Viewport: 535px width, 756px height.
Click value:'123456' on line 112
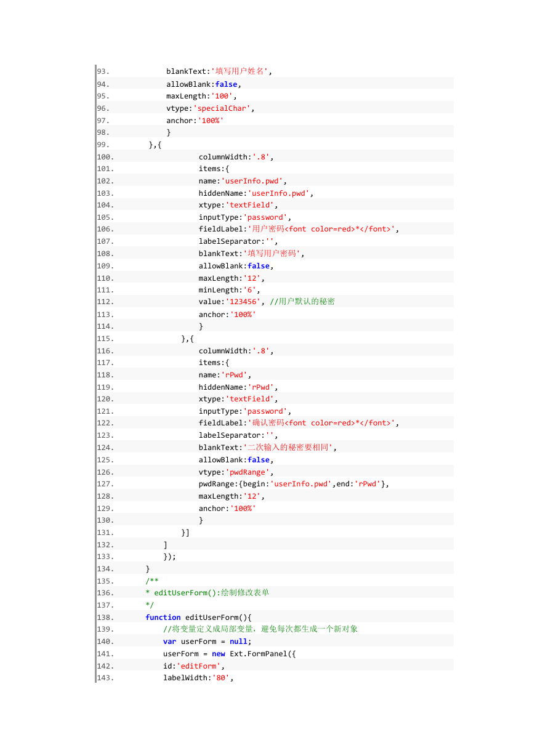click(x=231, y=302)
